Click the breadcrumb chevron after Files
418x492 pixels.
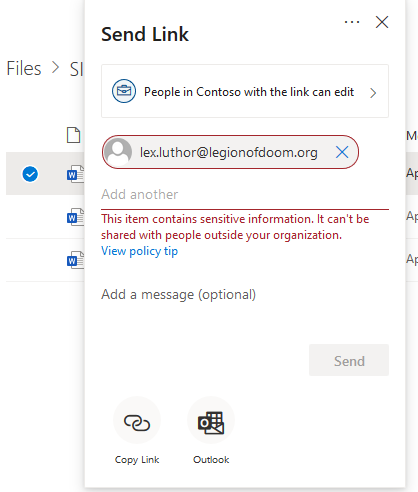[x=55, y=68]
